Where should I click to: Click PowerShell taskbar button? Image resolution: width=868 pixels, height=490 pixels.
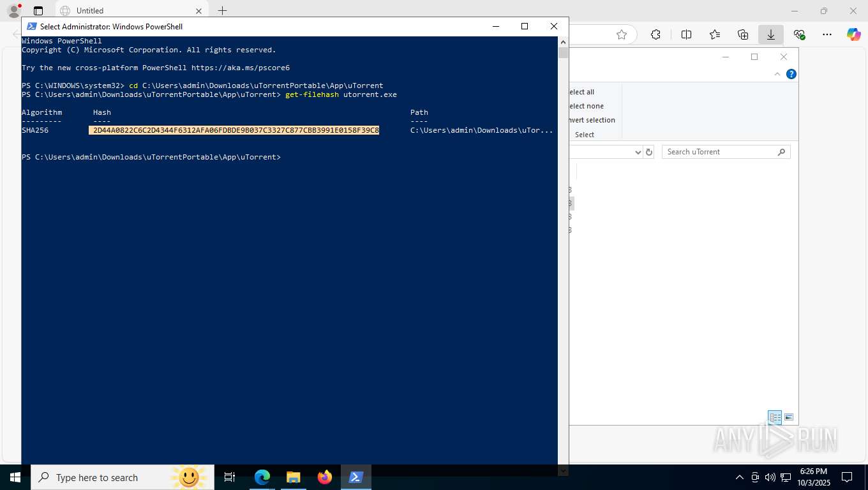coord(356,477)
